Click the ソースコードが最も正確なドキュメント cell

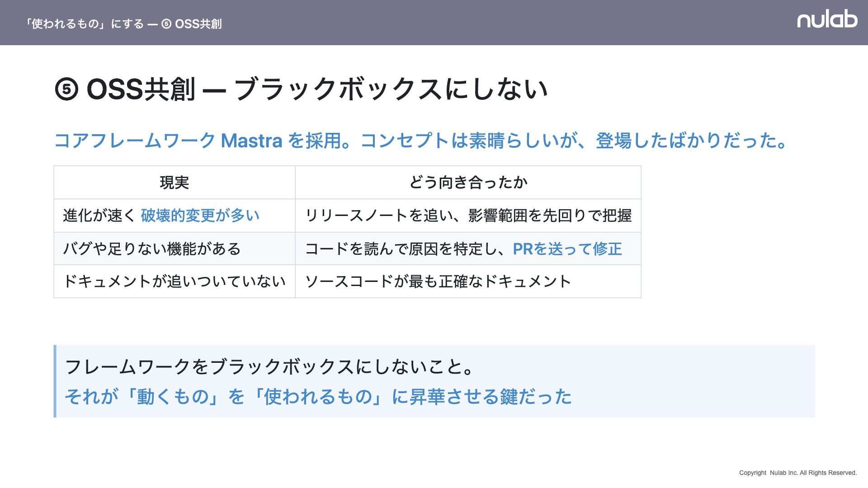438,282
